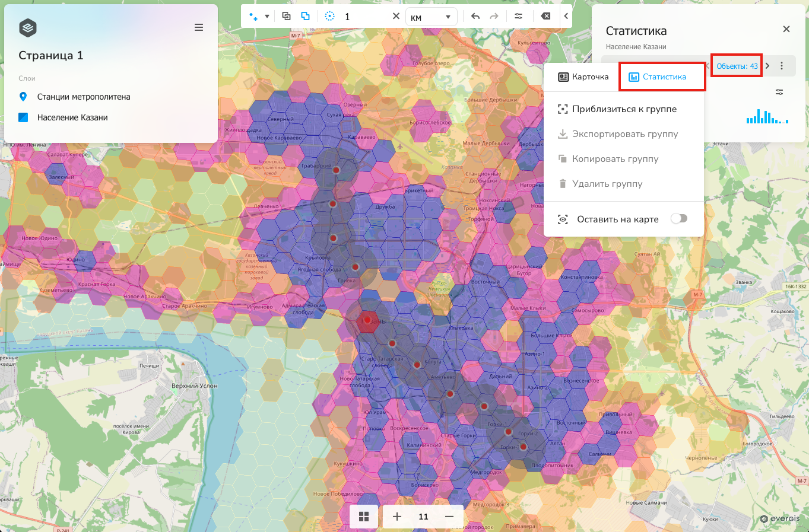The width and height of the screenshot is (809, 532).
Task: Choose Удалить группу menu item
Action: coord(624,184)
